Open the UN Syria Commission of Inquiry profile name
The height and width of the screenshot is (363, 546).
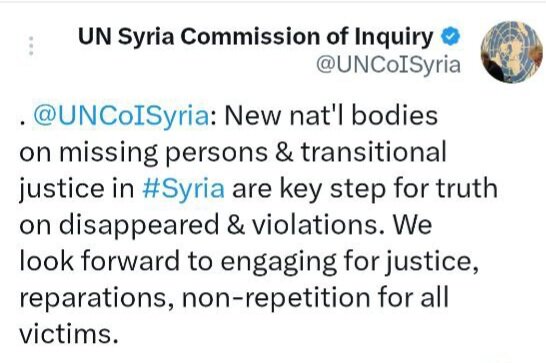click(255, 37)
